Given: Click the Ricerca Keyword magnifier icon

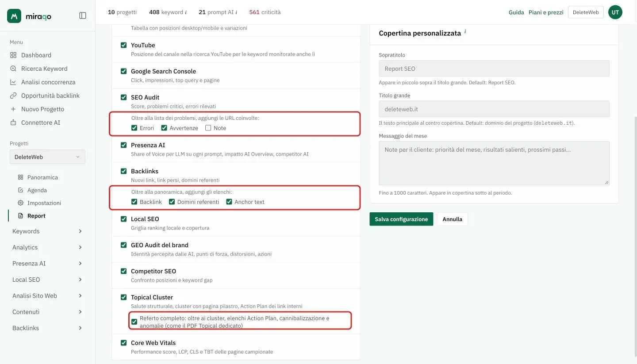Looking at the screenshot, I should (x=13, y=69).
